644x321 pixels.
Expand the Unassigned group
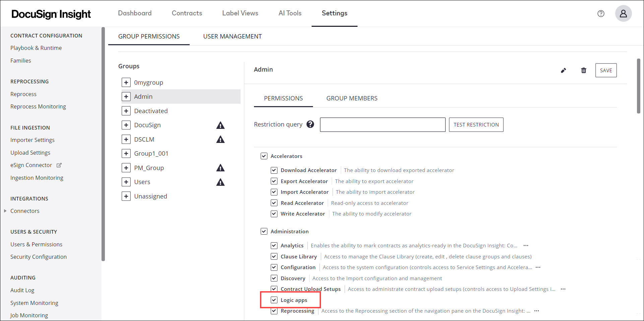click(126, 196)
